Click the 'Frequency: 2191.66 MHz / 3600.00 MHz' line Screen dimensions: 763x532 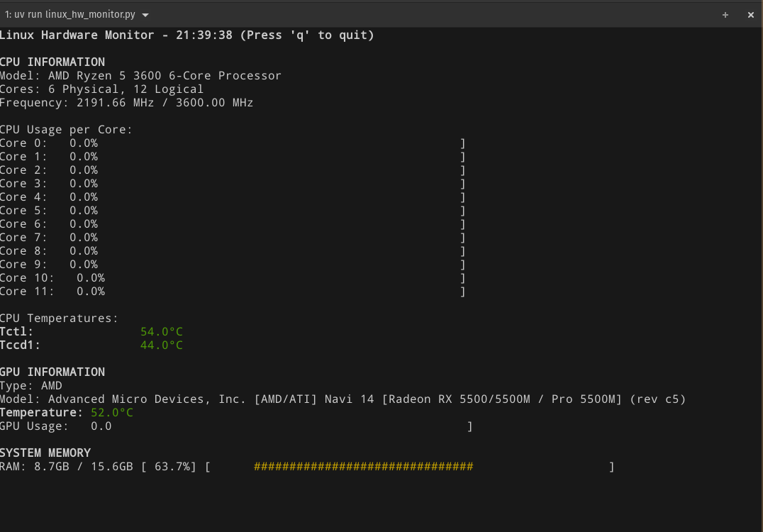coord(126,103)
